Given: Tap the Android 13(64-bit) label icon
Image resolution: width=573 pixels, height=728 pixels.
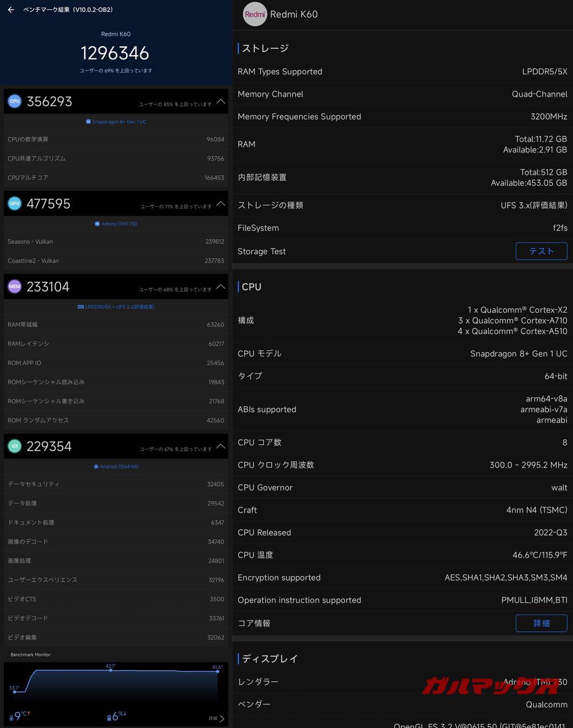Looking at the screenshot, I should pos(95,466).
